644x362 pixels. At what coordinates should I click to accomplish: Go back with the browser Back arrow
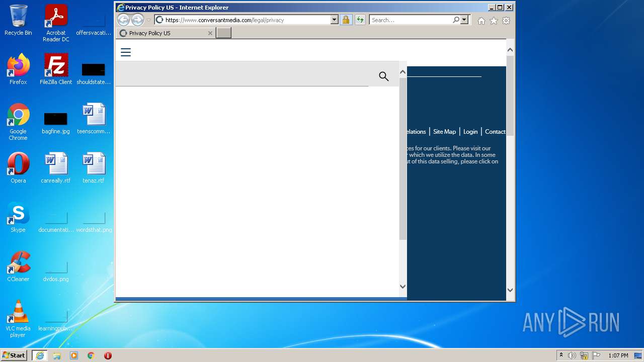click(x=123, y=20)
